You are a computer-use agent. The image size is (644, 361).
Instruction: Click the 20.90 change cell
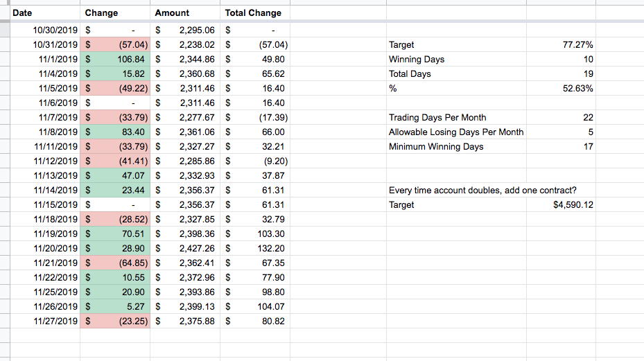point(115,292)
